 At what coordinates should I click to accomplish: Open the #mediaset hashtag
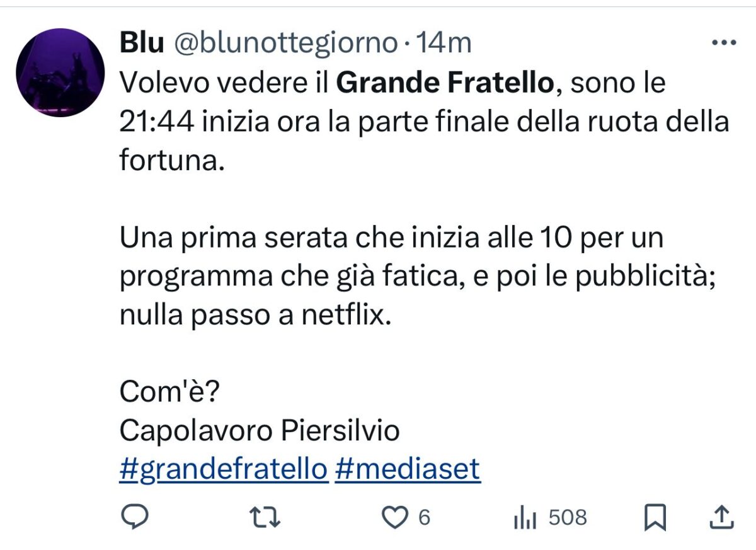(x=408, y=469)
